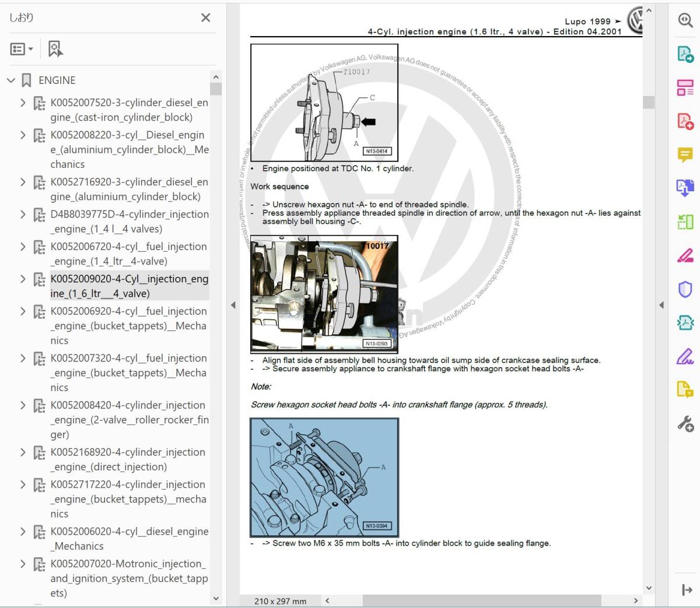The image size is (700, 608).
Task: Expand the K0052007520 3-cylinder diesel bookmark
Action: pyautogui.click(x=23, y=103)
